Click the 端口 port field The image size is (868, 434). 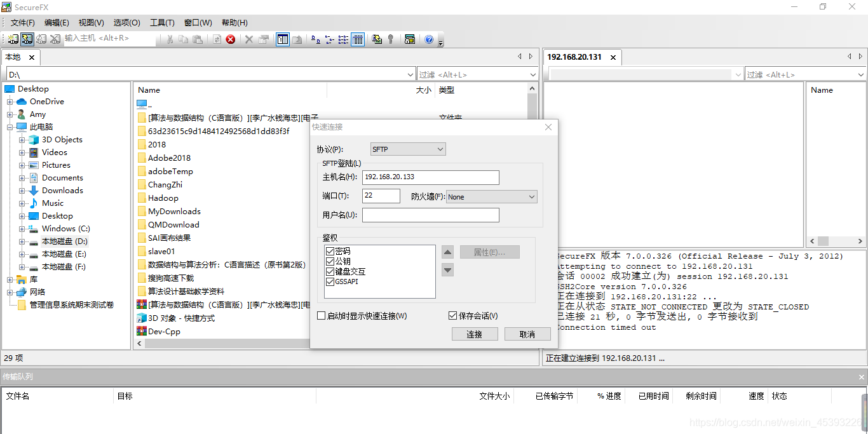click(381, 196)
